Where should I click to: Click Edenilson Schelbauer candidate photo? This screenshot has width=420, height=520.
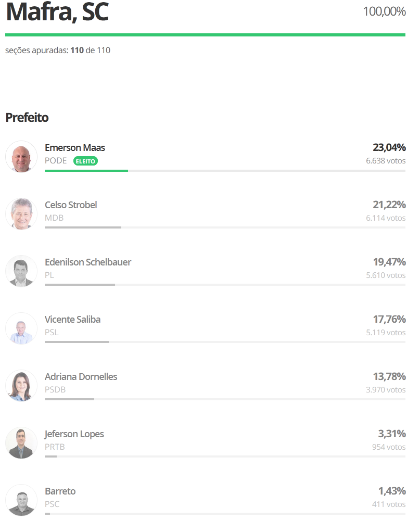click(21, 271)
